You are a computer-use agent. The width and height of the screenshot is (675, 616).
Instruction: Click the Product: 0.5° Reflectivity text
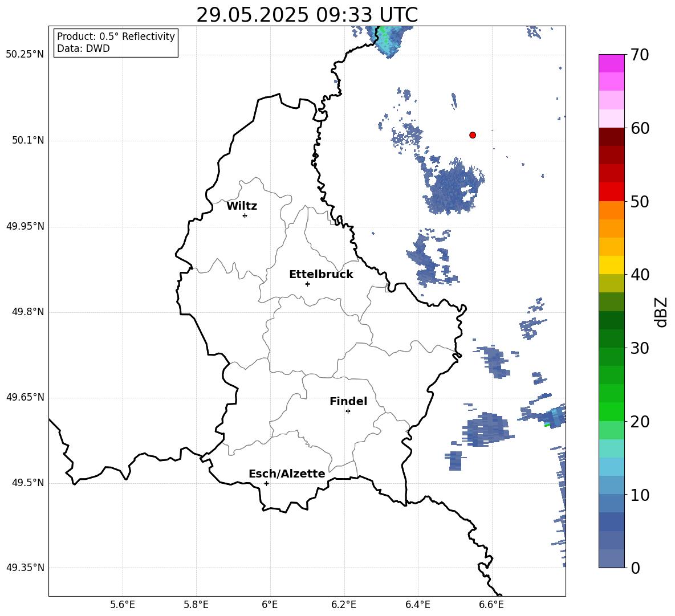[116, 36]
